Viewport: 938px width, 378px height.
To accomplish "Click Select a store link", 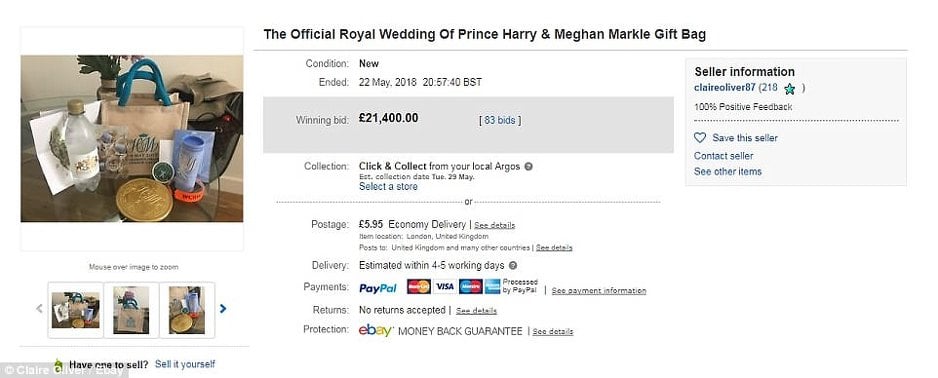I will point(388,187).
